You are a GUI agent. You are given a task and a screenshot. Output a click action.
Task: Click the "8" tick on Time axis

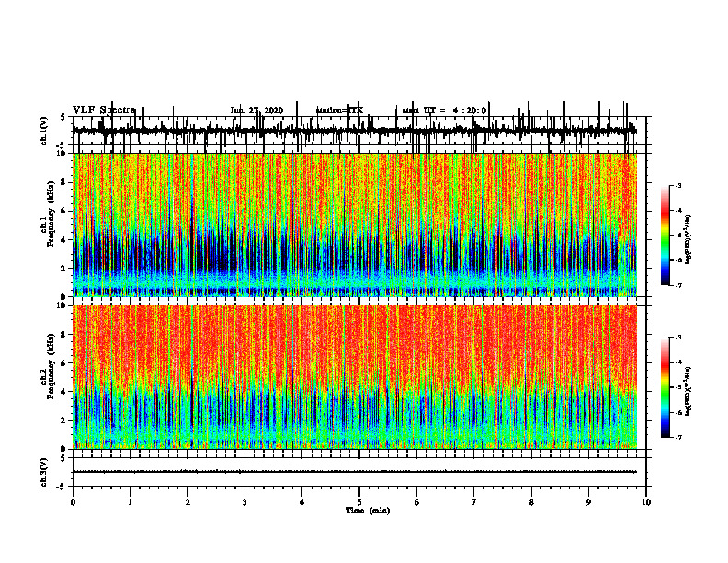(x=531, y=502)
